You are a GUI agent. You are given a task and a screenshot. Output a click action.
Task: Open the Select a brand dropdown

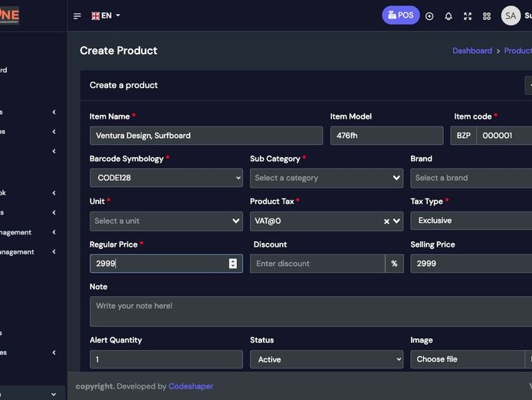tap(471, 178)
